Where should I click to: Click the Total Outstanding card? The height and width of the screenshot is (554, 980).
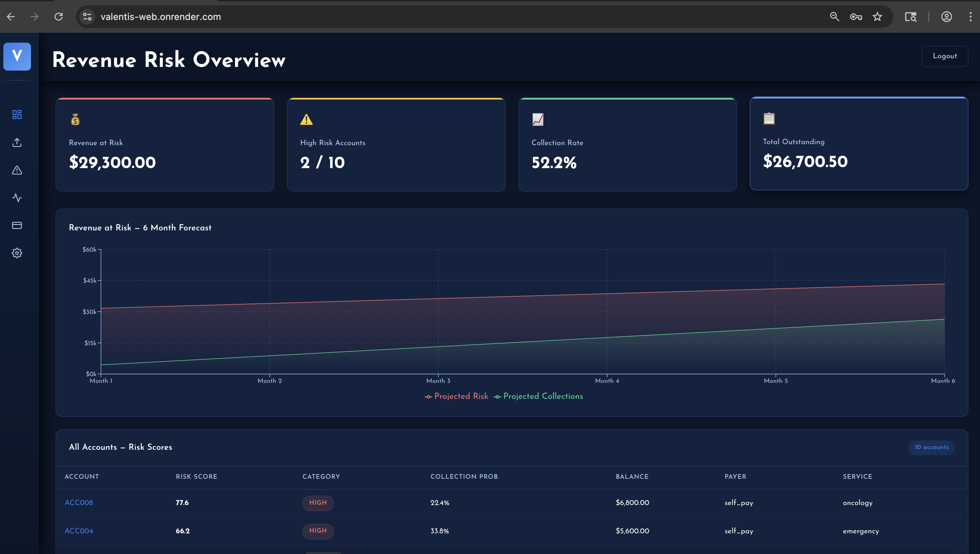pos(859,144)
